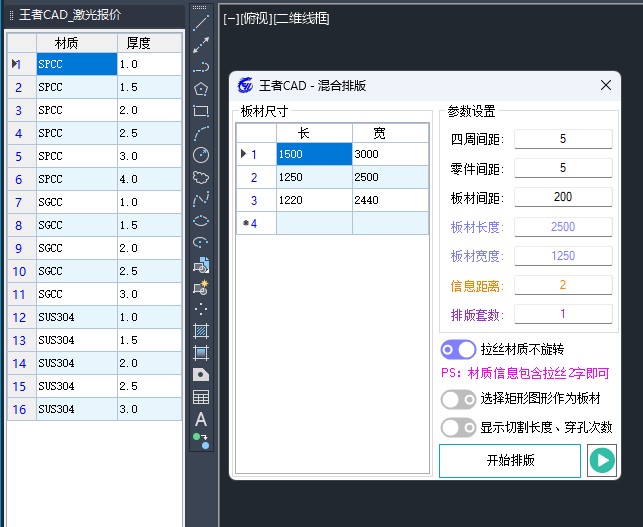Select the Region tool
This screenshot has width=643, height=527.
point(201,375)
